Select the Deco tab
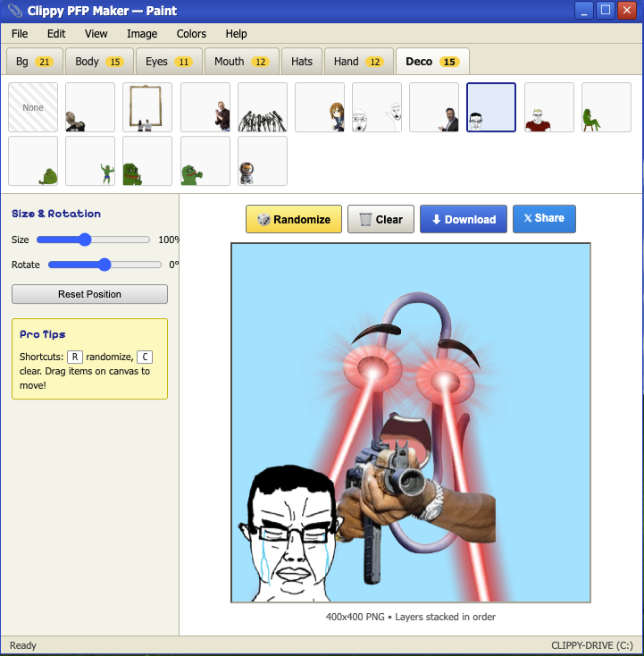Screen dimensions: 644x656 pyautogui.click(x=432, y=62)
